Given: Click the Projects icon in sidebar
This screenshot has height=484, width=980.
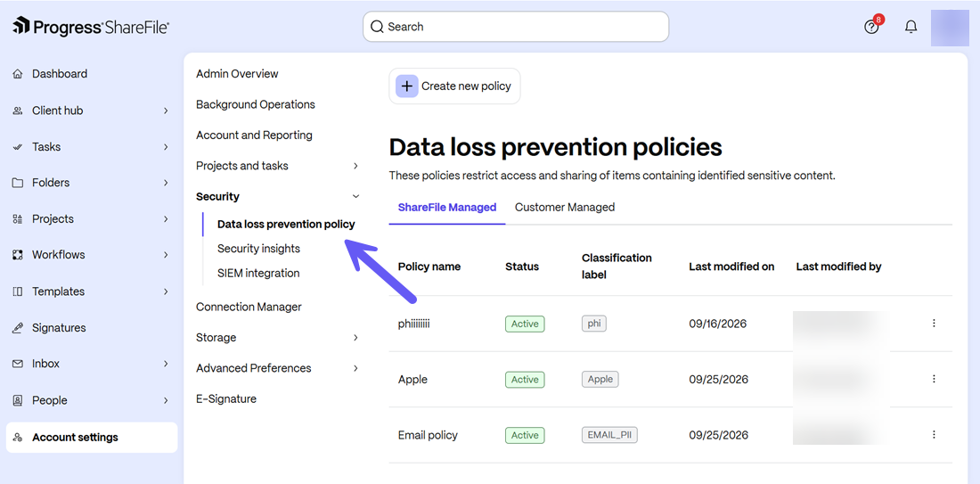Looking at the screenshot, I should [18, 219].
